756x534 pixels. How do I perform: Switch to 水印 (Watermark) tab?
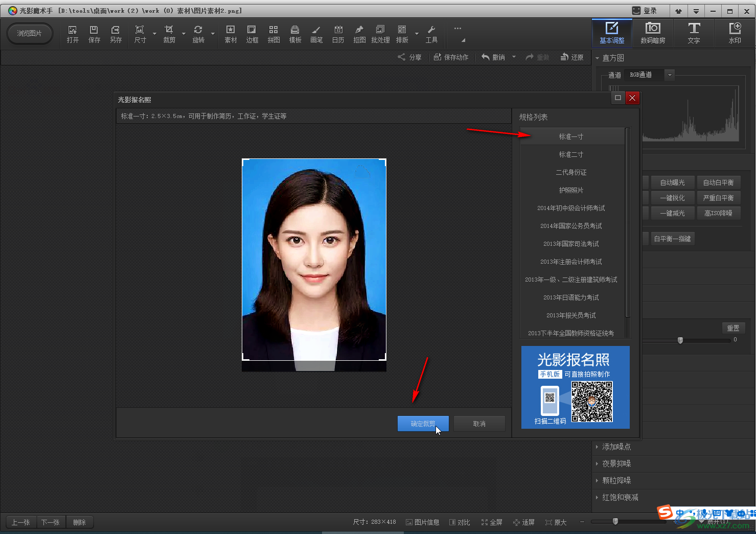(x=735, y=33)
